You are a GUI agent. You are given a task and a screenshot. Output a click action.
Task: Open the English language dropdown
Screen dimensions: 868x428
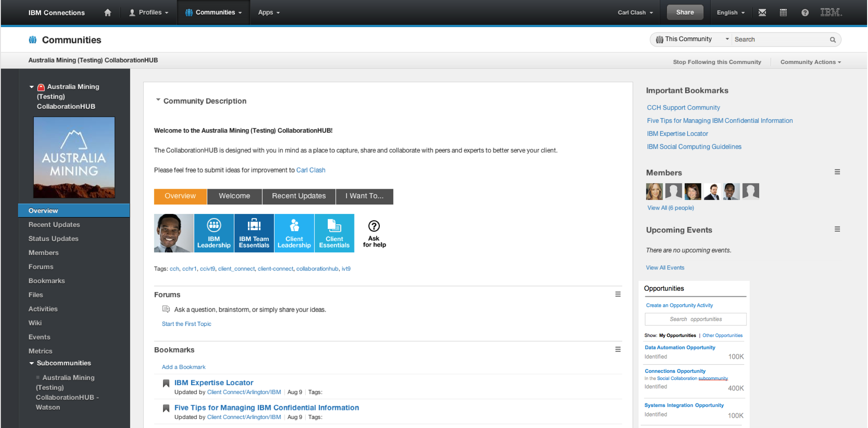[x=730, y=13]
